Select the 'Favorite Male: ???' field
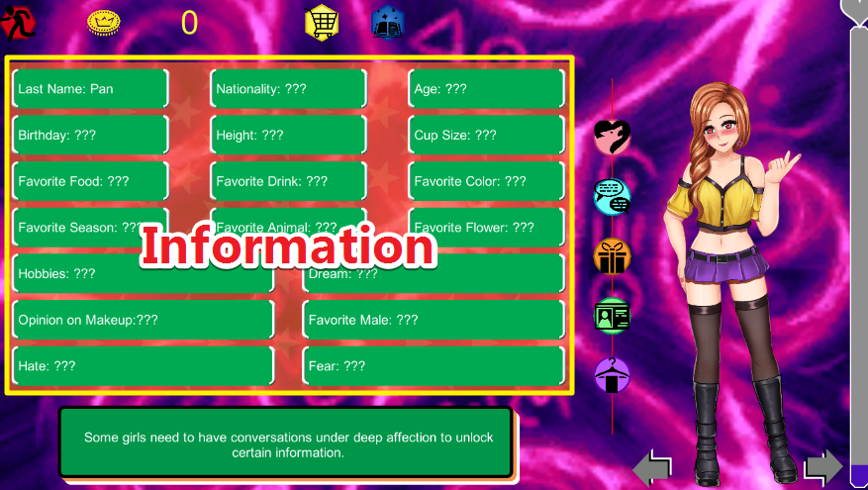Viewport: 868px width, 490px height. pyautogui.click(x=434, y=320)
